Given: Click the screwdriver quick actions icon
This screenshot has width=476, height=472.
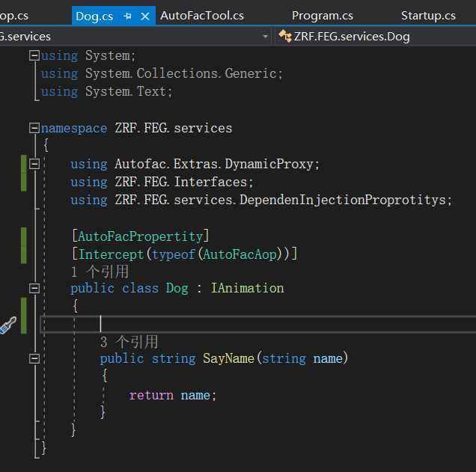Looking at the screenshot, I should pyautogui.click(x=8, y=325).
